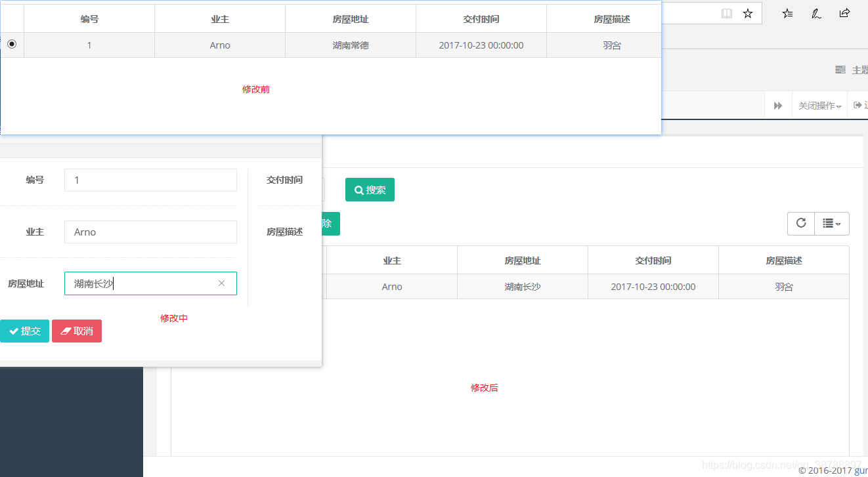Image resolution: width=868 pixels, height=477 pixels.
Task: Open the web notes pen icon
Action: (x=816, y=13)
